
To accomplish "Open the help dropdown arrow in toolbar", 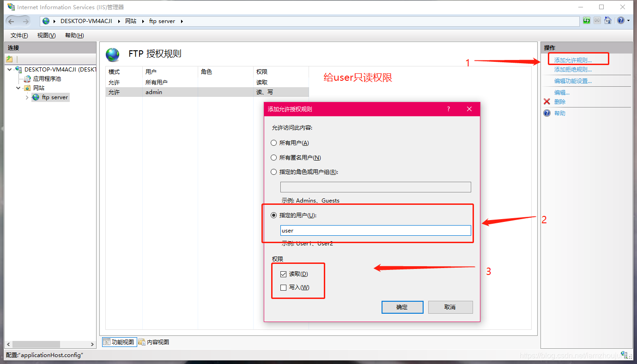I will (629, 21).
